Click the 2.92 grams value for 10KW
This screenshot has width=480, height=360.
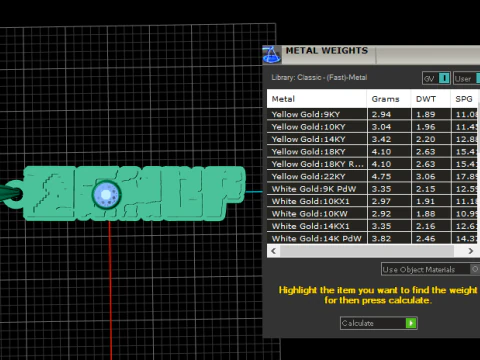tap(381, 214)
